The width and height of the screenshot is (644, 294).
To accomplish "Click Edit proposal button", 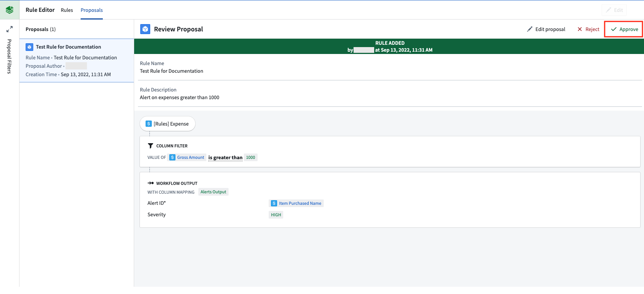I will pos(546,29).
